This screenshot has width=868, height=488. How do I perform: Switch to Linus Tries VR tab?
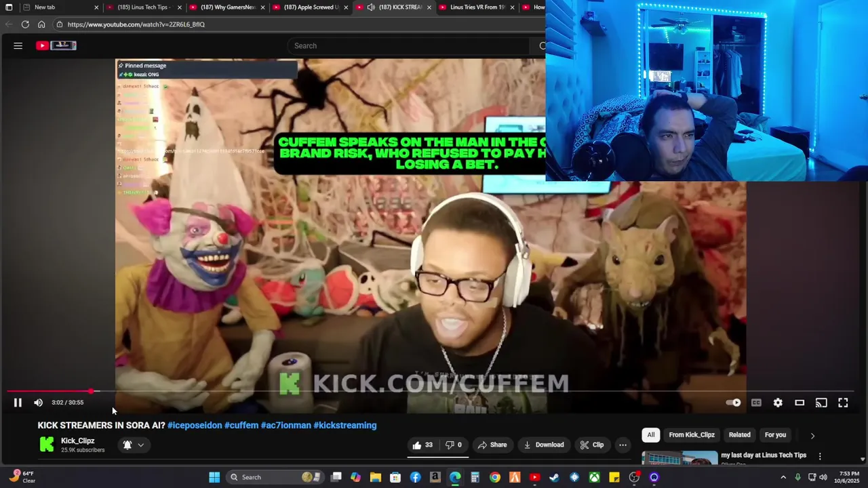[477, 7]
